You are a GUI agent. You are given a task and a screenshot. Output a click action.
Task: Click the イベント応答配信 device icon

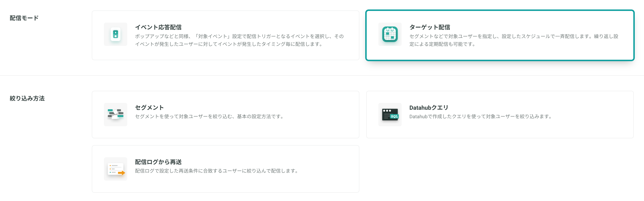[x=116, y=34]
